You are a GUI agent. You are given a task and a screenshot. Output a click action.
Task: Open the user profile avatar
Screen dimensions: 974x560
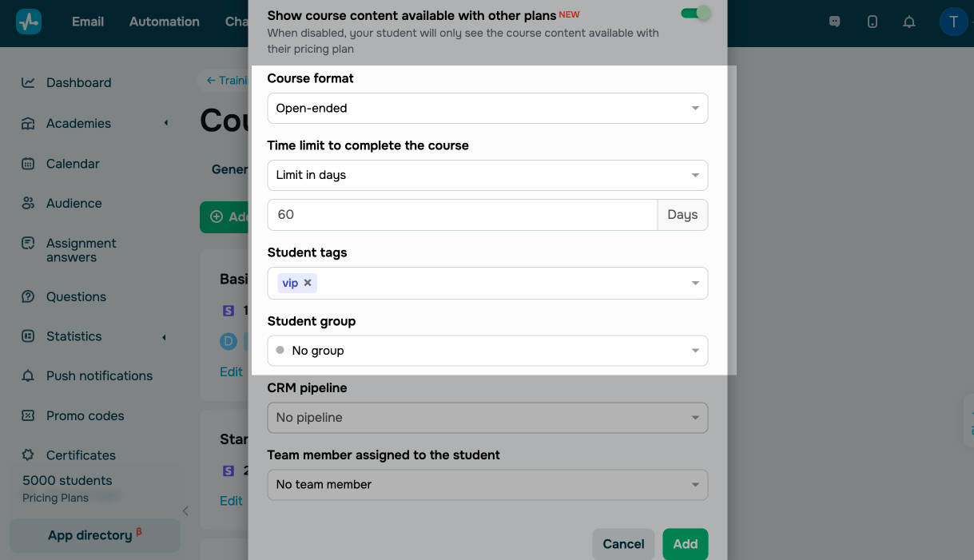coord(953,22)
